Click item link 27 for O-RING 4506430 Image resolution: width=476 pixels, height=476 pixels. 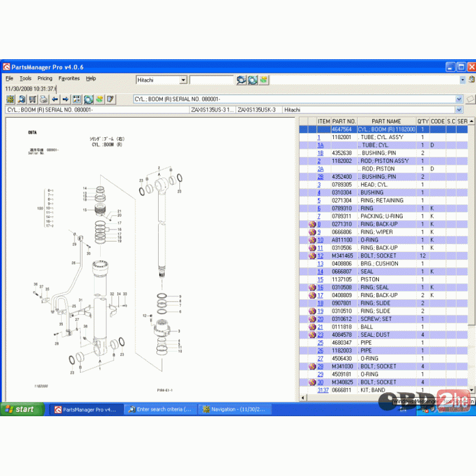pyautogui.click(x=320, y=358)
